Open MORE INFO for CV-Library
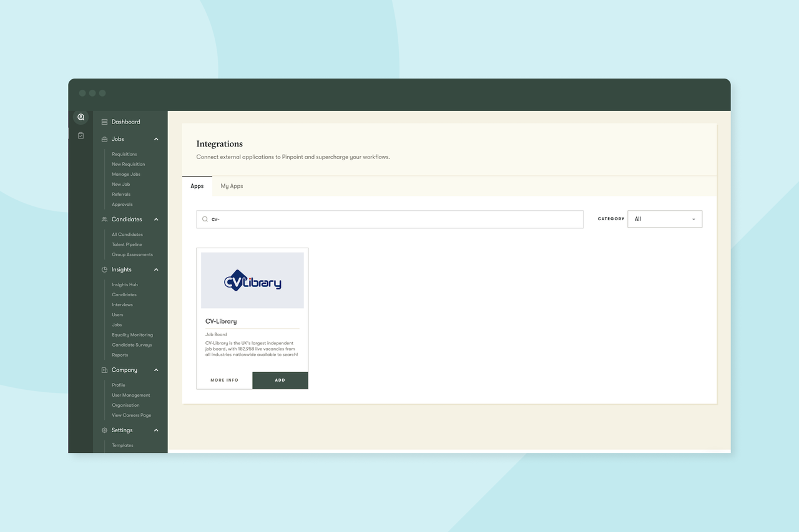 click(x=224, y=380)
